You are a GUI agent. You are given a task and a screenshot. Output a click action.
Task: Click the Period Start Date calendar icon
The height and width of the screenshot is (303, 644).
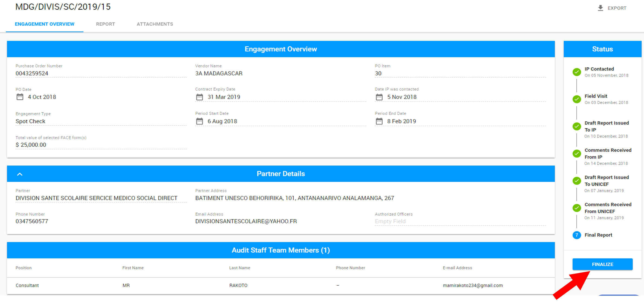(200, 121)
